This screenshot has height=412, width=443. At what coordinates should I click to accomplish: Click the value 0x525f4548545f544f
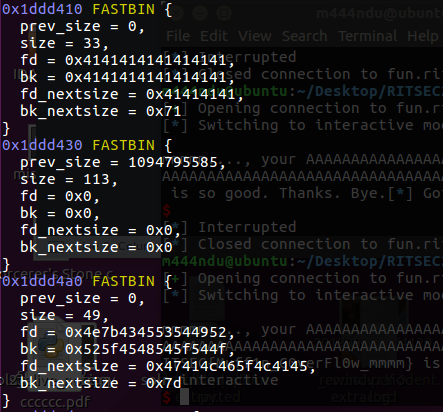pos(146,349)
